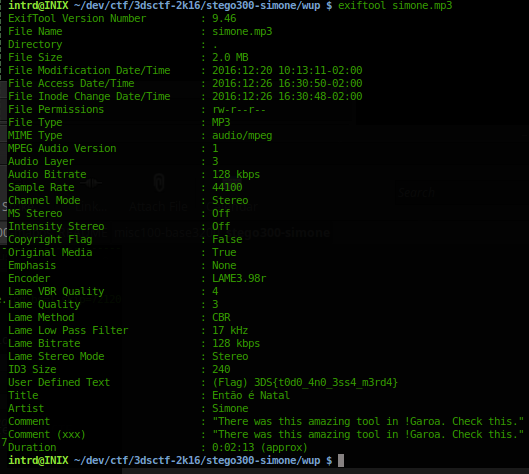Select the 'Lame VBR Quality' label
Screen dimensions: 529x474
56,291
